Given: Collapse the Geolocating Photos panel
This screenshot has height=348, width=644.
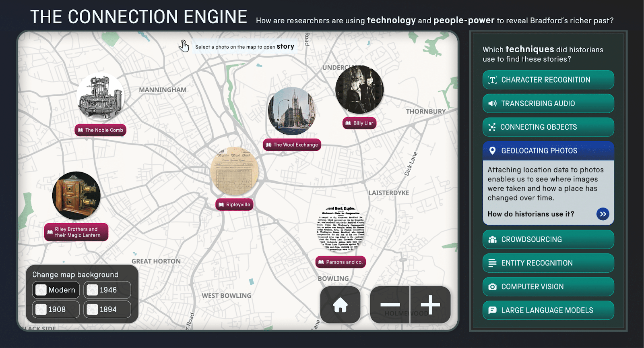Looking at the screenshot, I should point(548,151).
